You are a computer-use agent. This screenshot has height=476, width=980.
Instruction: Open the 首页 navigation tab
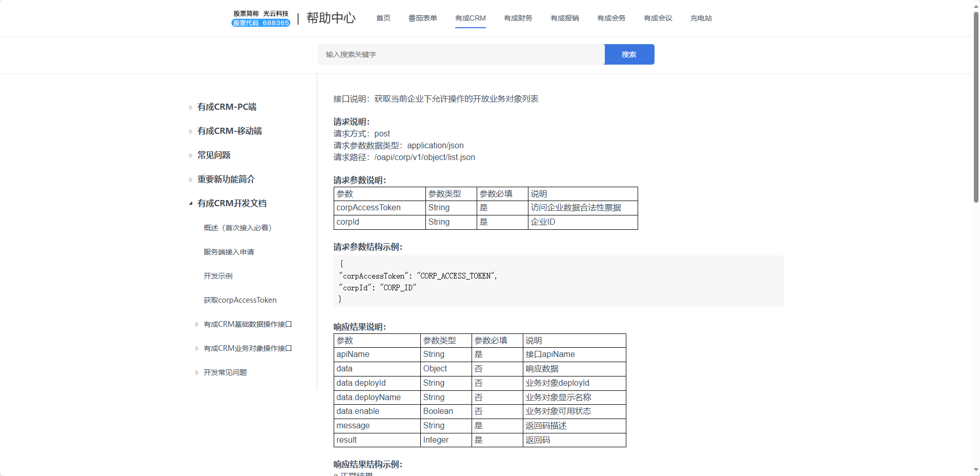(383, 18)
